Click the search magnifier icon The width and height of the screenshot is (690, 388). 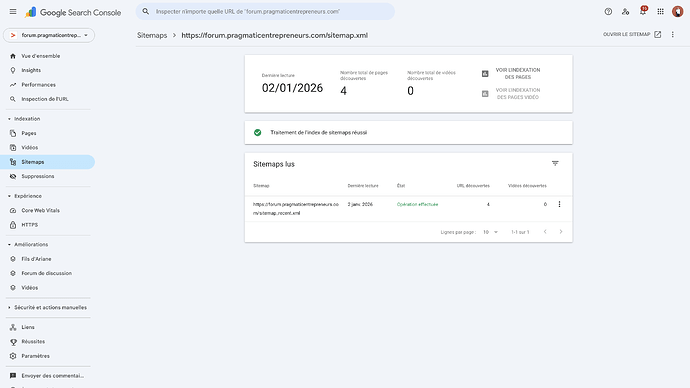[146, 11]
